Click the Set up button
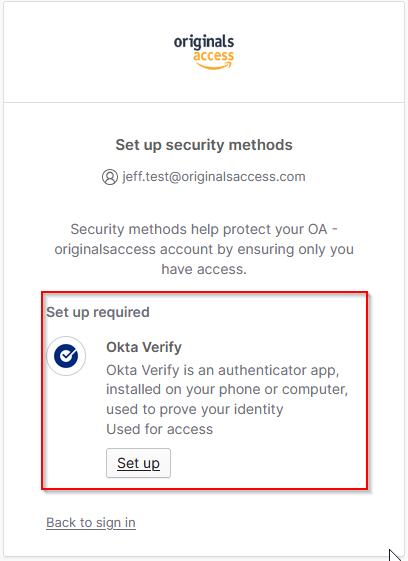Image resolution: width=408 pixels, height=561 pixels. click(139, 463)
